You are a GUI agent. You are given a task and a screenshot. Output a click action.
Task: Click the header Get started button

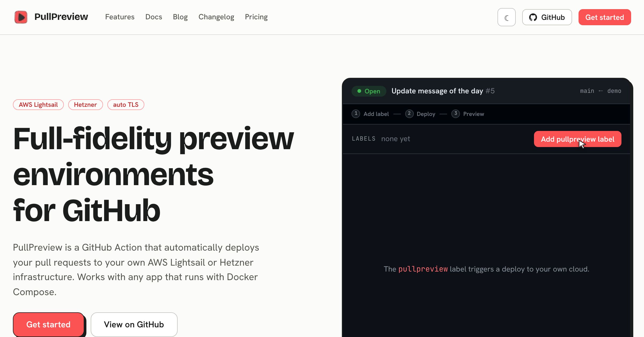[605, 17]
